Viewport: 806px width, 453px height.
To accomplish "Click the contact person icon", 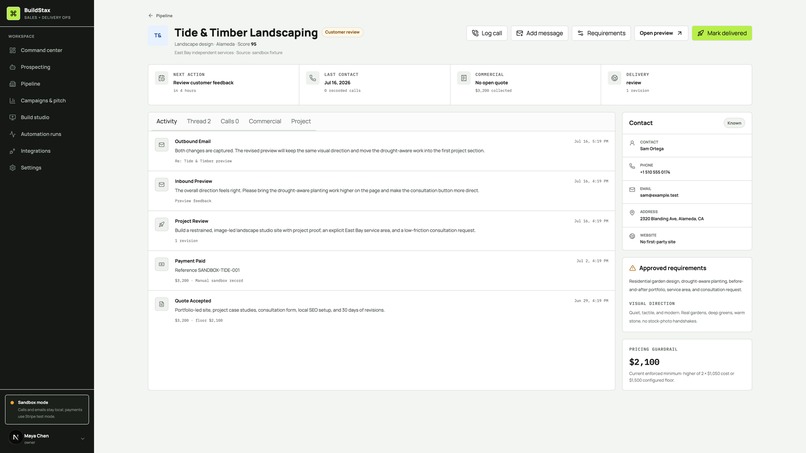I will [632, 143].
